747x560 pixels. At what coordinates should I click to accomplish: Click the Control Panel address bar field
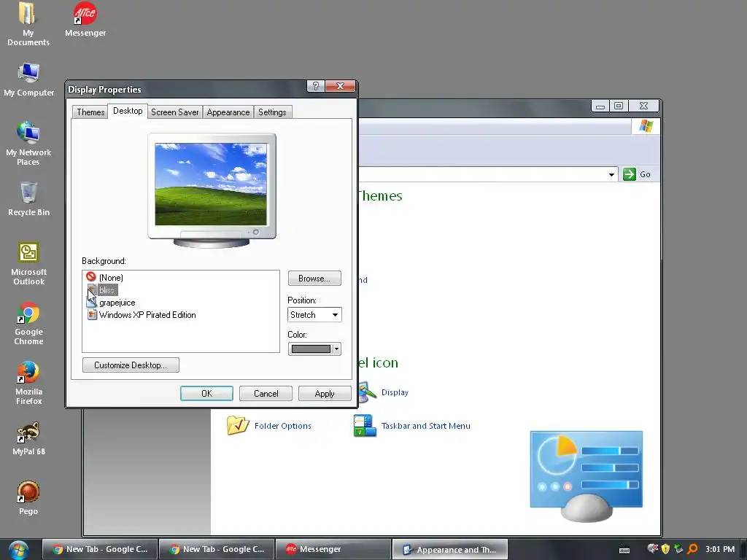coord(488,174)
